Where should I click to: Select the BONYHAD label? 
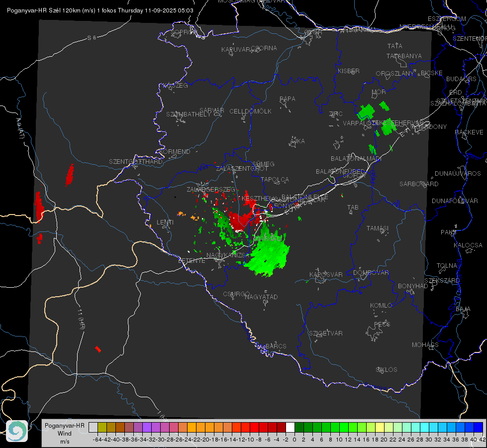tap(413, 286)
